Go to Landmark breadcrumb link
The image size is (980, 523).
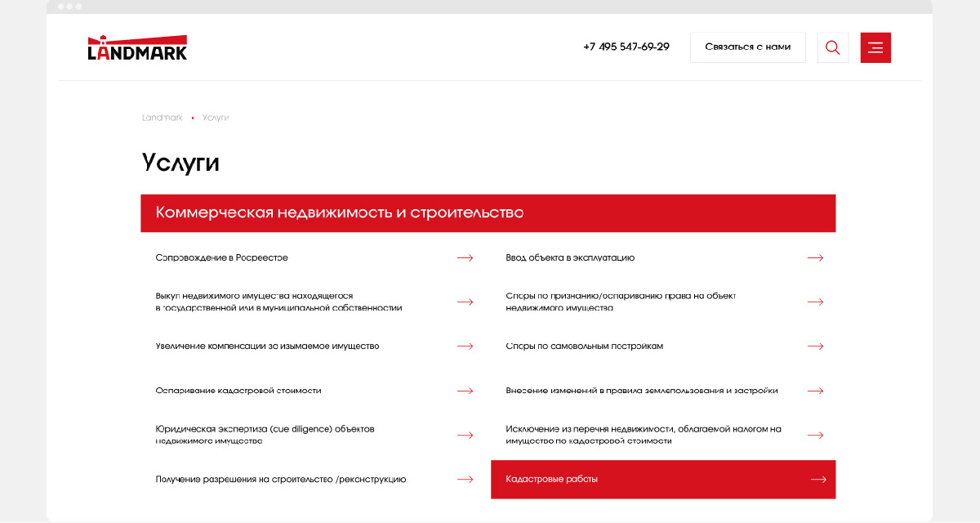point(162,118)
